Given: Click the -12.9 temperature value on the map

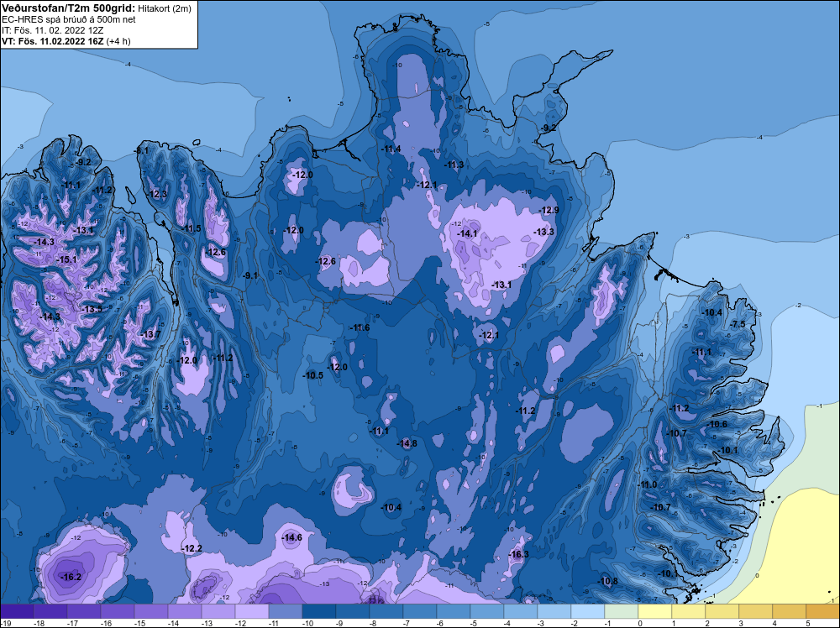Looking at the screenshot, I should (x=549, y=210).
